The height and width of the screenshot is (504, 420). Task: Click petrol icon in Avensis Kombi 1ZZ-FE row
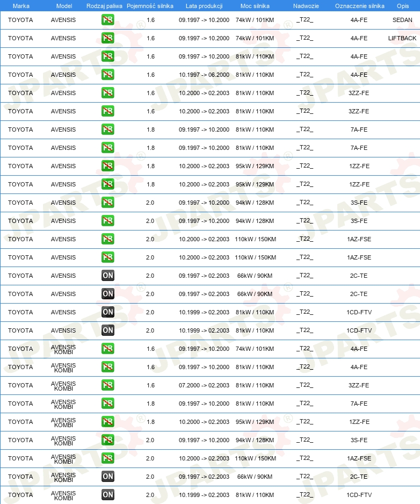tap(107, 422)
